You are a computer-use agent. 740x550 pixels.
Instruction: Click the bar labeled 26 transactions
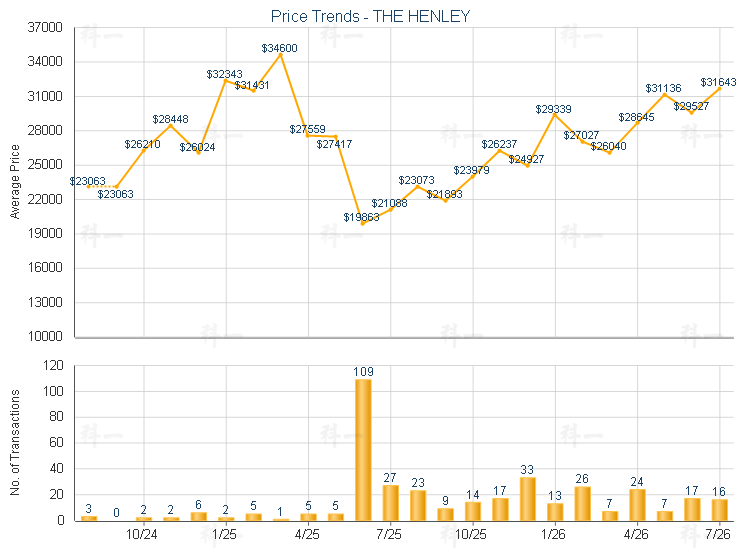pos(582,504)
